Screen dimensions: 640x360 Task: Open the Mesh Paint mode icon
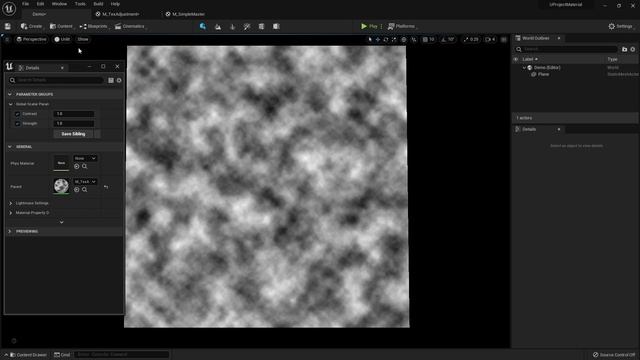[x=247, y=27]
